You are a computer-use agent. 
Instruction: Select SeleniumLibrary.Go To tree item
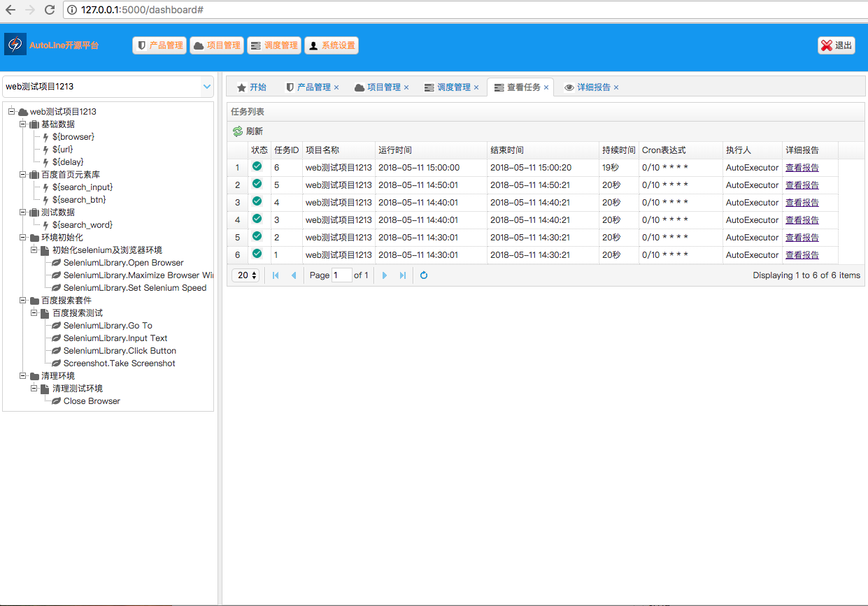coord(108,326)
